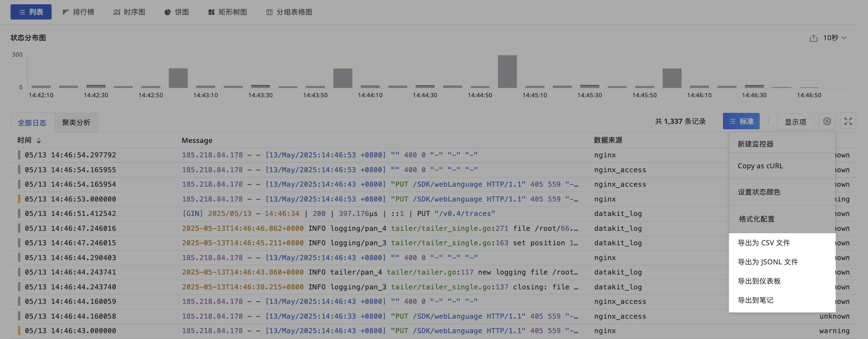
Task: Open log row 05/13 14:46:54.165954
Action: 433,184
